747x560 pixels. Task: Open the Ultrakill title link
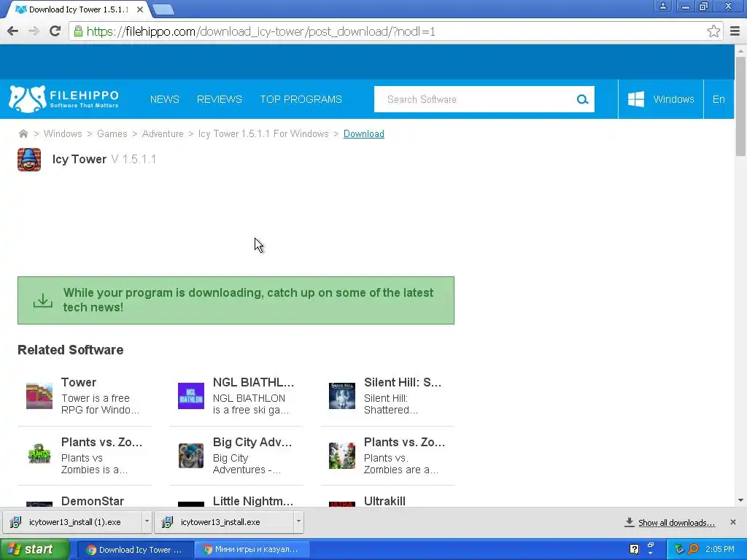[x=384, y=501]
